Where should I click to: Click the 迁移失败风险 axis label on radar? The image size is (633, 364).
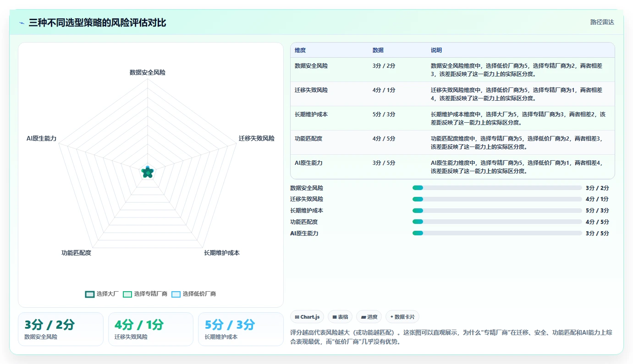tap(256, 138)
